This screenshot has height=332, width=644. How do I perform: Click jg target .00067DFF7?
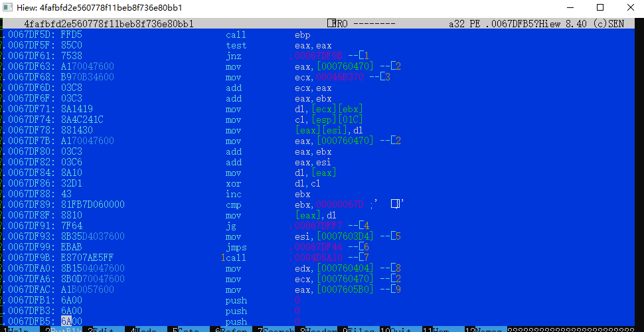point(315,226)
